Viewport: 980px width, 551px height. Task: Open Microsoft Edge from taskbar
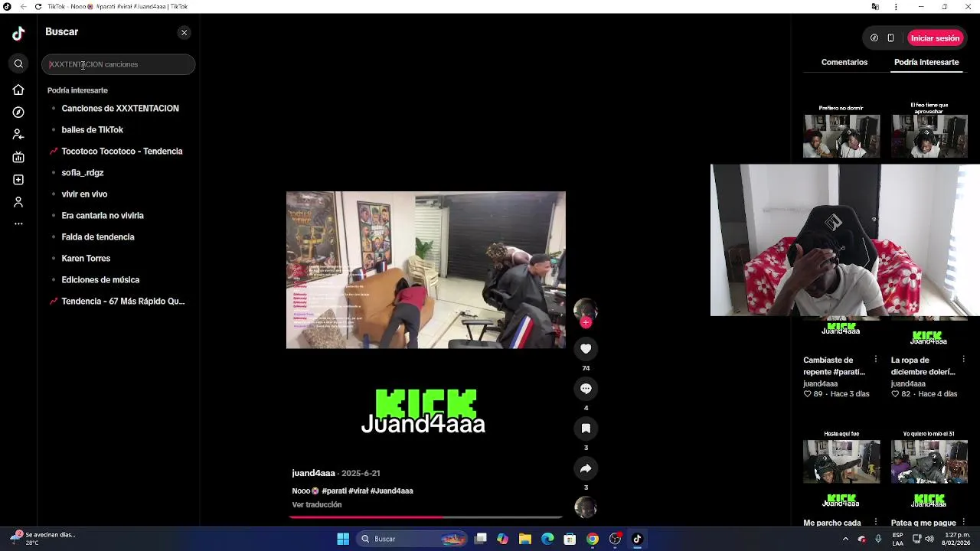pyautogui.click(x=547, y=539)
